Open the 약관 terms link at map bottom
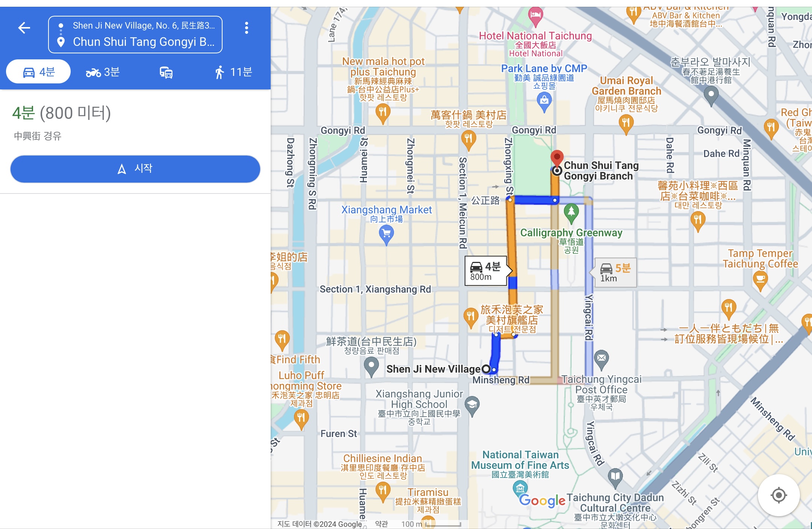The height and width of the screenshot is (529, 812). [381, 524]
